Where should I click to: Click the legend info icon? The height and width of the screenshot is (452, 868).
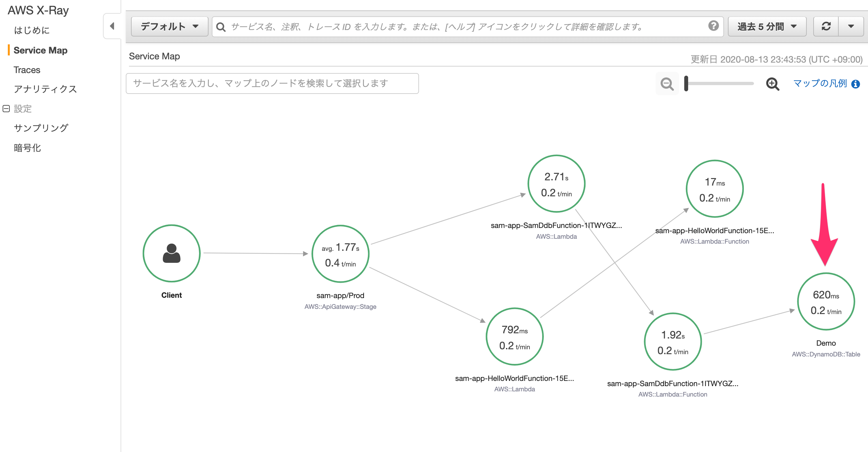click(x=855, y=84)
